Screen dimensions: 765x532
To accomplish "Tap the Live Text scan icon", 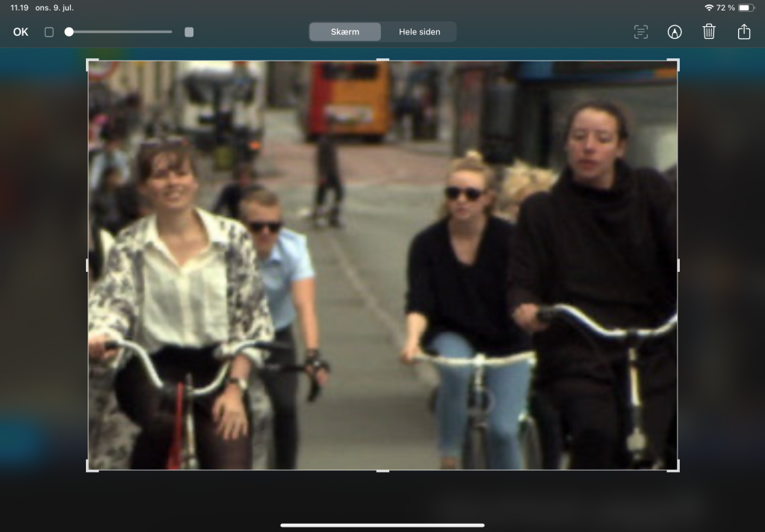I will (x=640, y=32).
